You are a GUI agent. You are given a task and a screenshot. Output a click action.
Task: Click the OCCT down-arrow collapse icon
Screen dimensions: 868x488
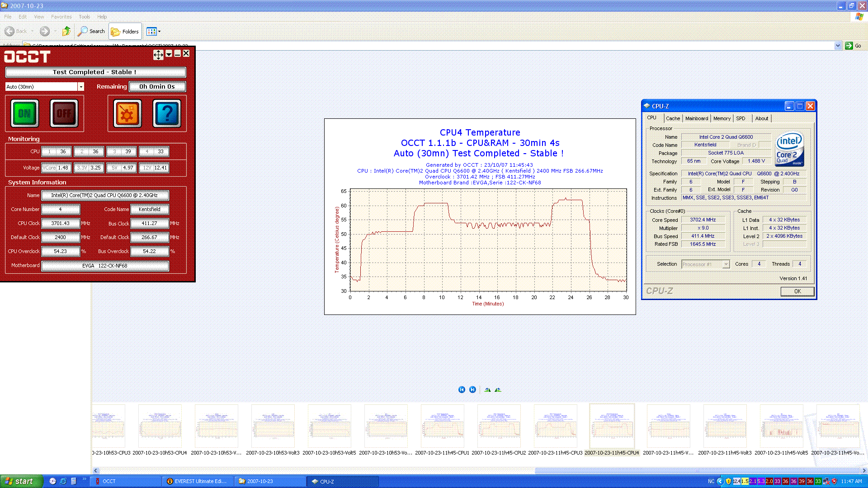169,54
